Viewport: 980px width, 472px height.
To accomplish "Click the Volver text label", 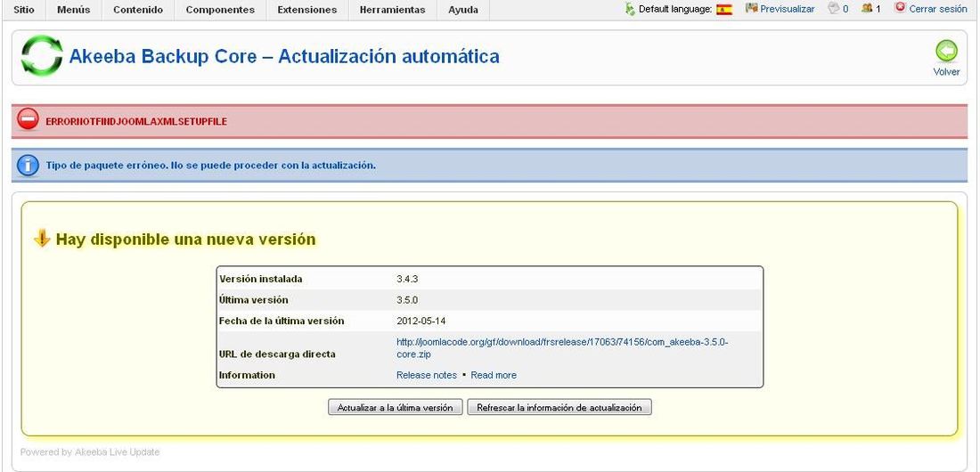I will (x=946, y=72).
